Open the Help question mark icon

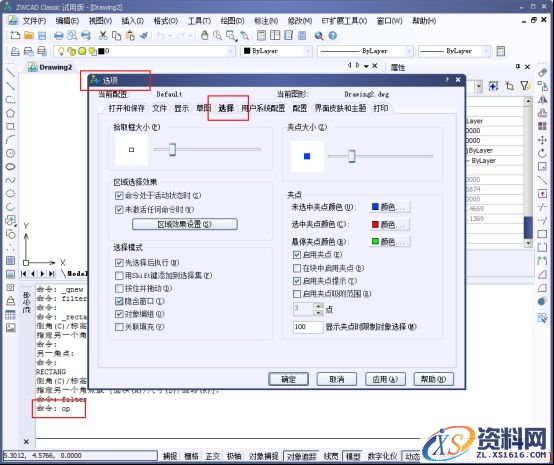click(x=332, y=36)
